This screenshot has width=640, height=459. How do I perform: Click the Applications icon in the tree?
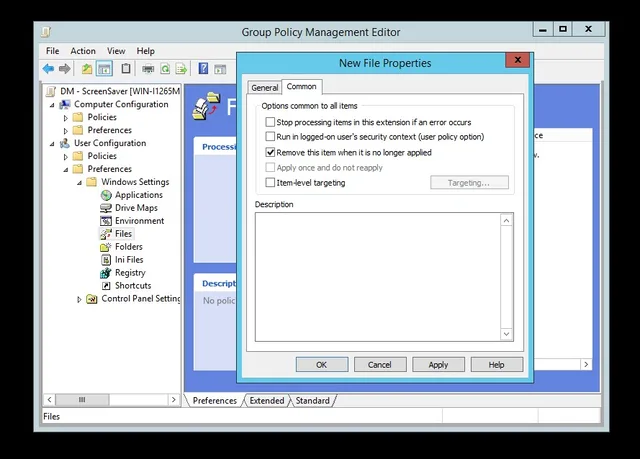(x=106, y=195)
